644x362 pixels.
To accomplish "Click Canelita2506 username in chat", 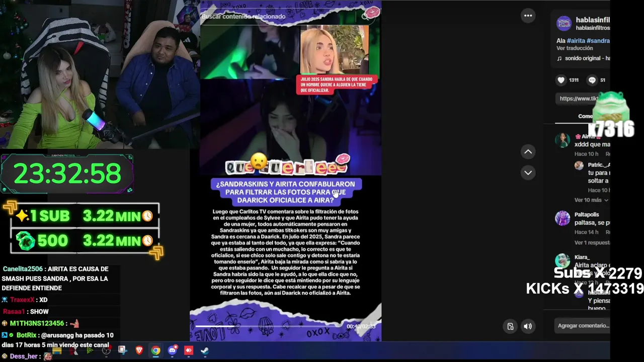I will tap(23, 269).
